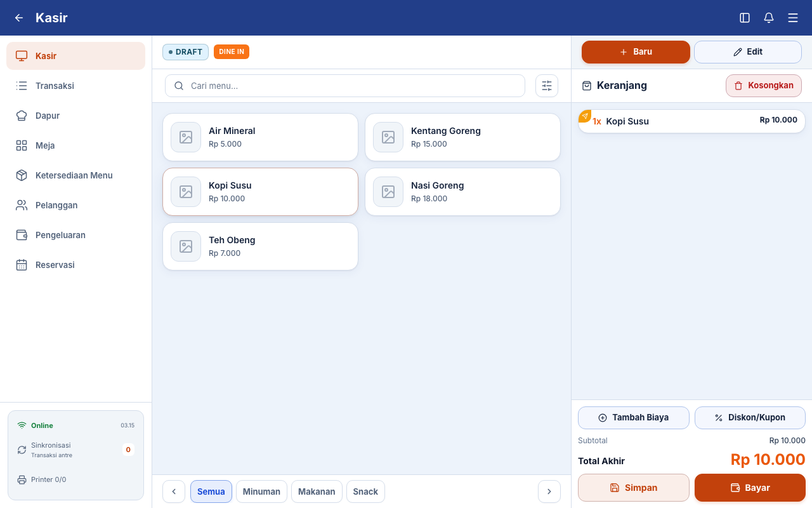
Task: Show more categories with right chevron
Action: pyautogui.click(x=549, y=491)
